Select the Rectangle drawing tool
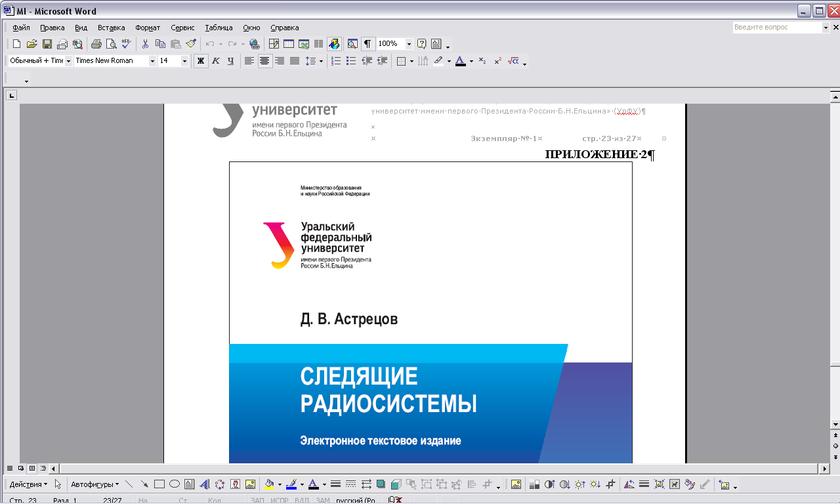Screen dimensions: 840x504 pyautogui.click(x=159, y=484)
